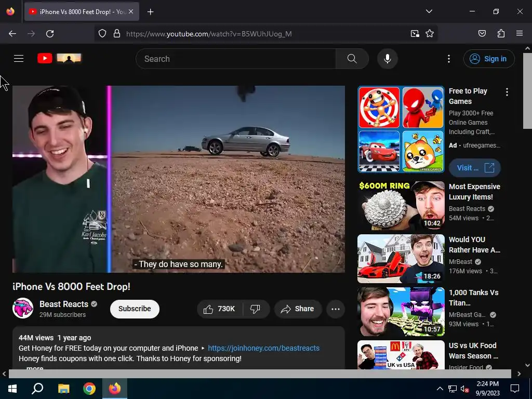Open Windows Start menu

tap(12, 389)
